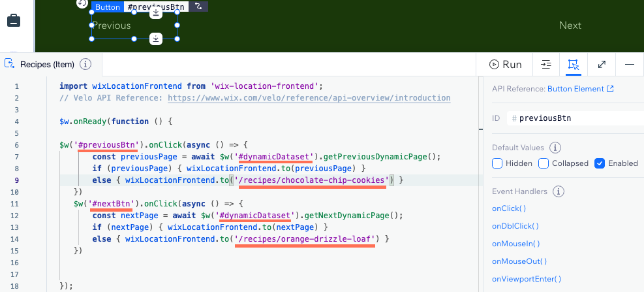The image size is (644, 292).
Task: Click the bottom download-arrow handle below Previous button
Action: pos(155,39)
